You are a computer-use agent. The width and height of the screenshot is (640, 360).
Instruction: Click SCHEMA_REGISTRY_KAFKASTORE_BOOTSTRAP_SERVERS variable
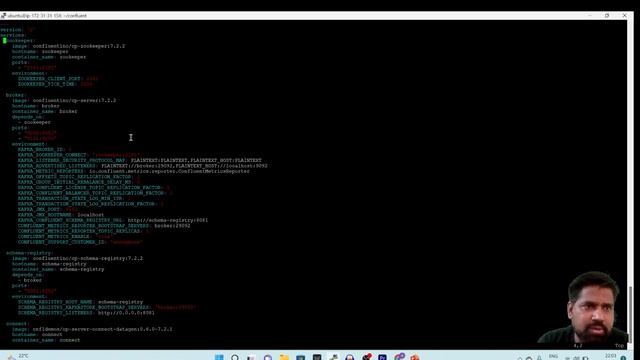[83, 307]
